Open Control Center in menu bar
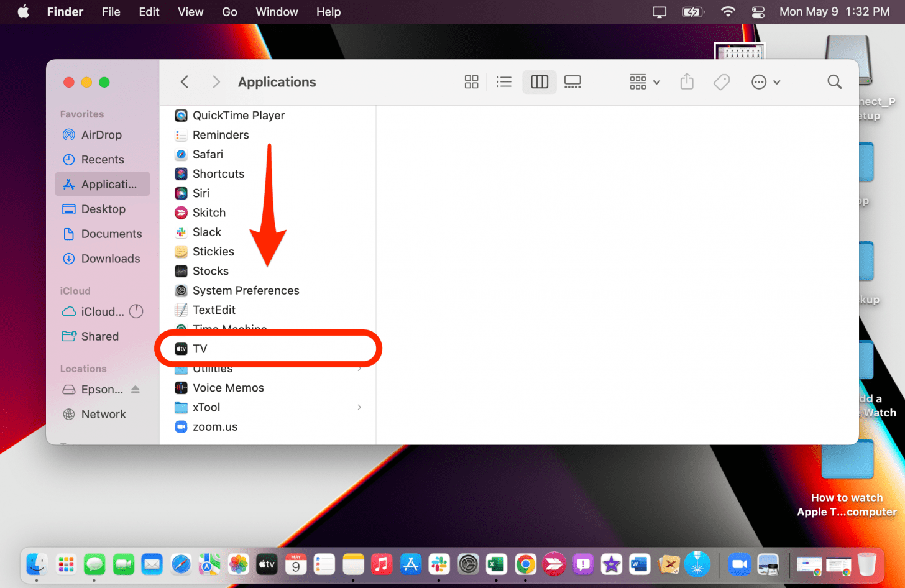This screenshot has height=588, width=905. (758, 12)
